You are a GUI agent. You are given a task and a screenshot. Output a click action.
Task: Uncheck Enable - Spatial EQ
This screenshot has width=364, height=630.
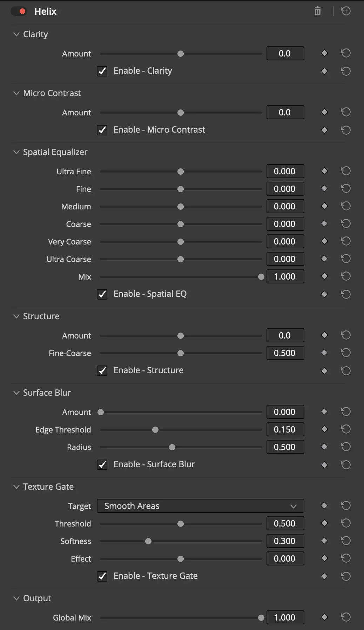click(x=102, y=294)
